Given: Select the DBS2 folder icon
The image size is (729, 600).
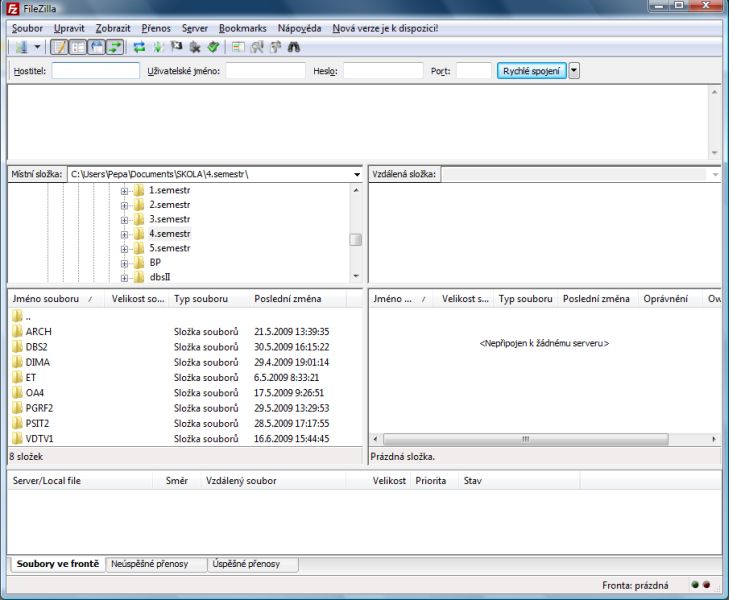Looking at the screenshot, I should pyautogui.click(x=17, y=347).
